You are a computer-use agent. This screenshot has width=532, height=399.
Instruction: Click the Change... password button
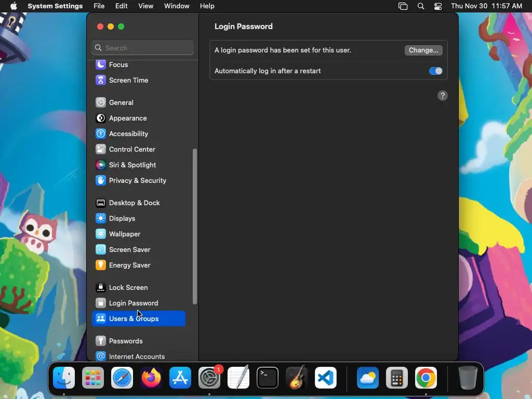tap(423, 50)
